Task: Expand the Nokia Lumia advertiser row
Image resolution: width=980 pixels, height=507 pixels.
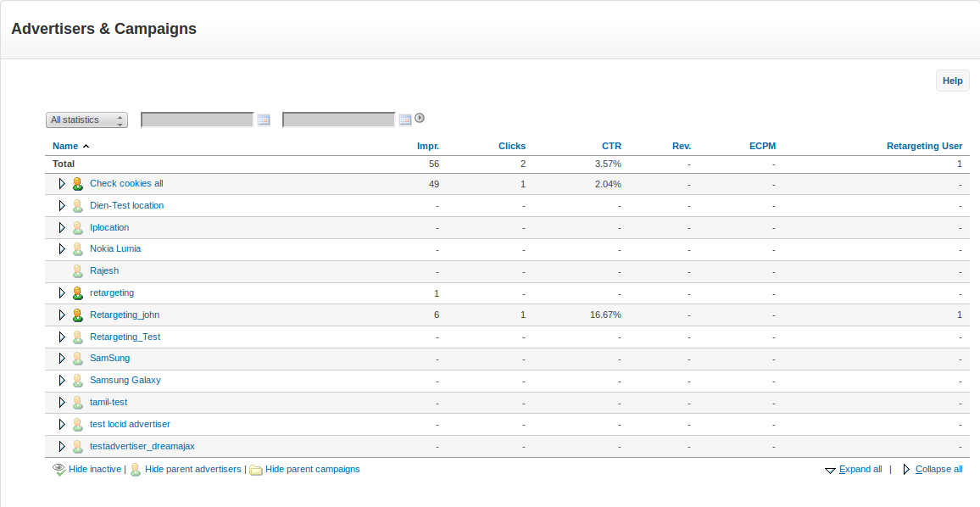Action: tap(62, 249)
